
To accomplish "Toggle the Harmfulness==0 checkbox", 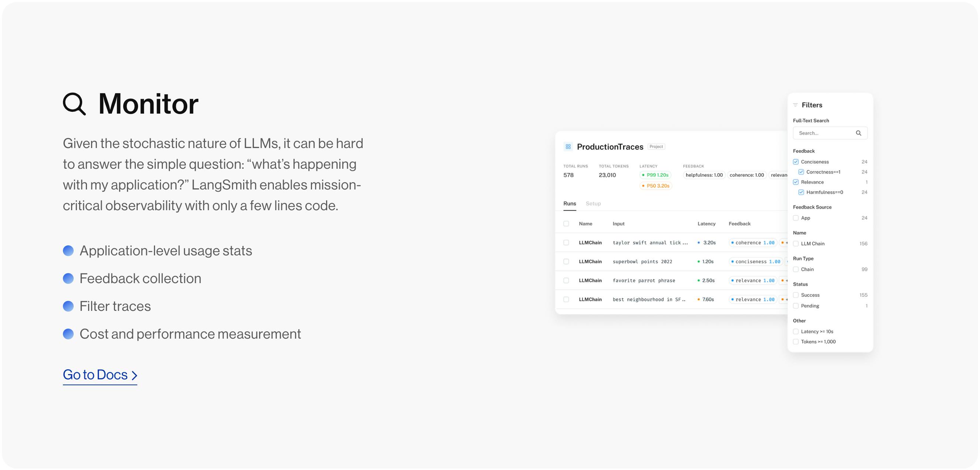I will [x=801, y=192].
